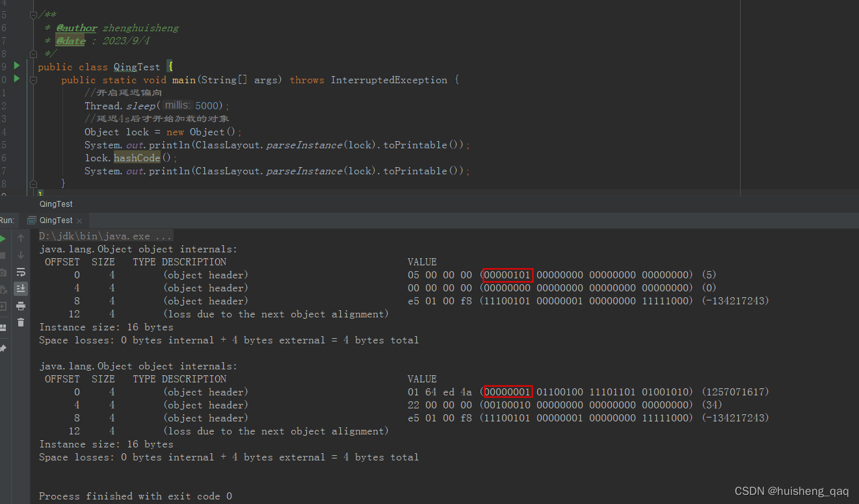Click the 'millis:' parameter hint

pos(177,105)
